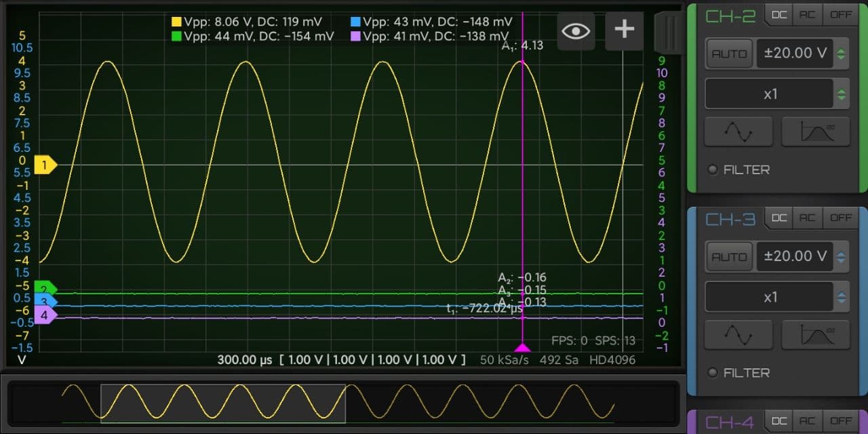Click the yellow channel 1 level marker
868x434 pixels.
(x=45, y=165)
